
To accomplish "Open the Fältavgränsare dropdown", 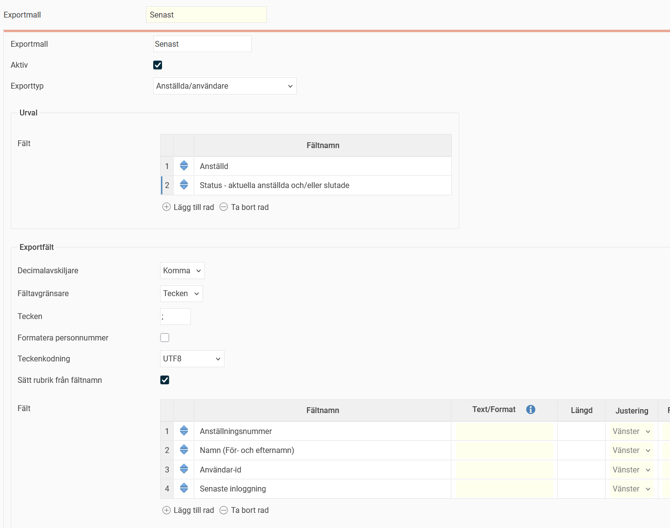I will click(x=182, y=293).
